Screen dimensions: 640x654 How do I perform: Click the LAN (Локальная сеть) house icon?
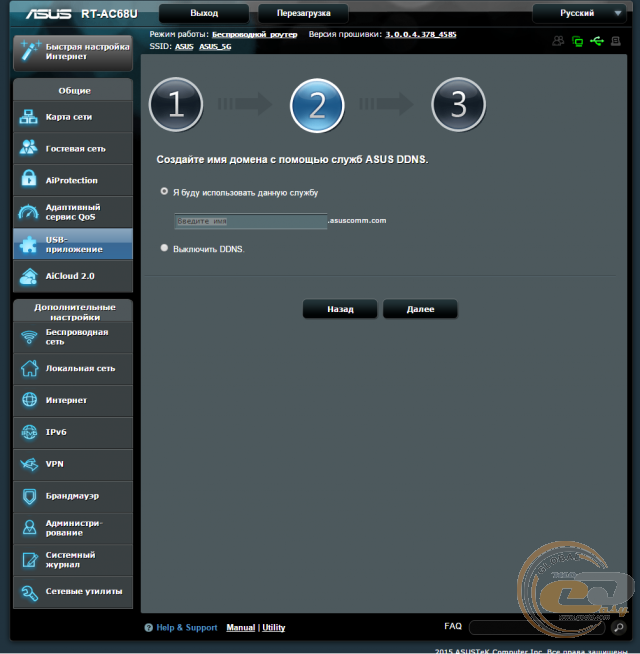29,368
